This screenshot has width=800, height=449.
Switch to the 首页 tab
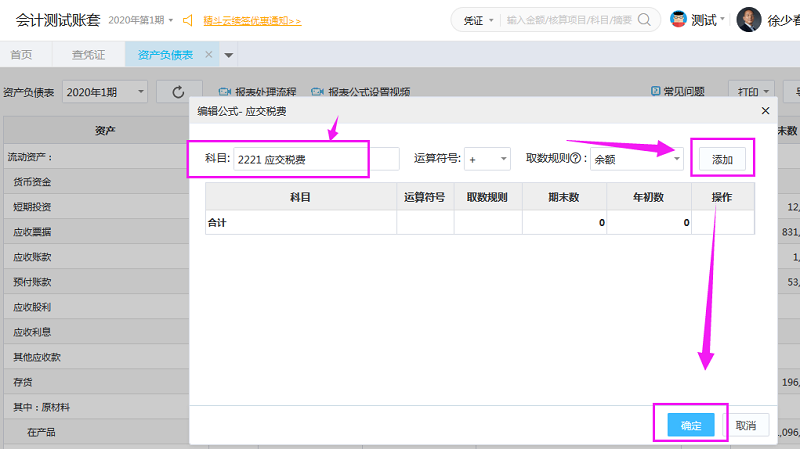click(21, 55)
